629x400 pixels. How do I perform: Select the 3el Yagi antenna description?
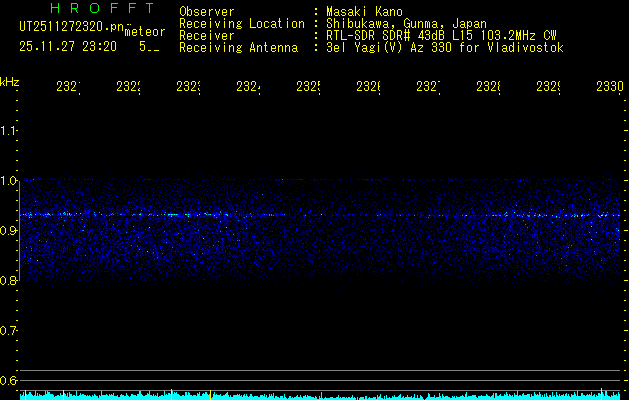point(445,48)
